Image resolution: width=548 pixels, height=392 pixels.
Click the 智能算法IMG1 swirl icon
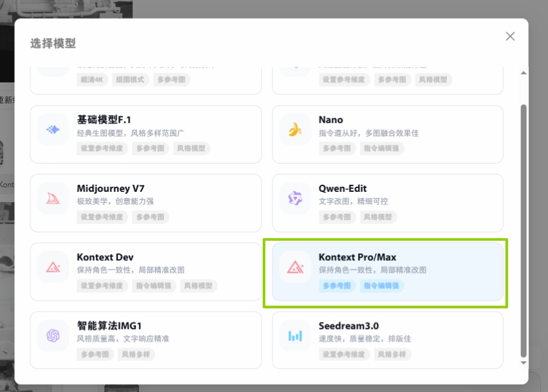click(53, 335)
